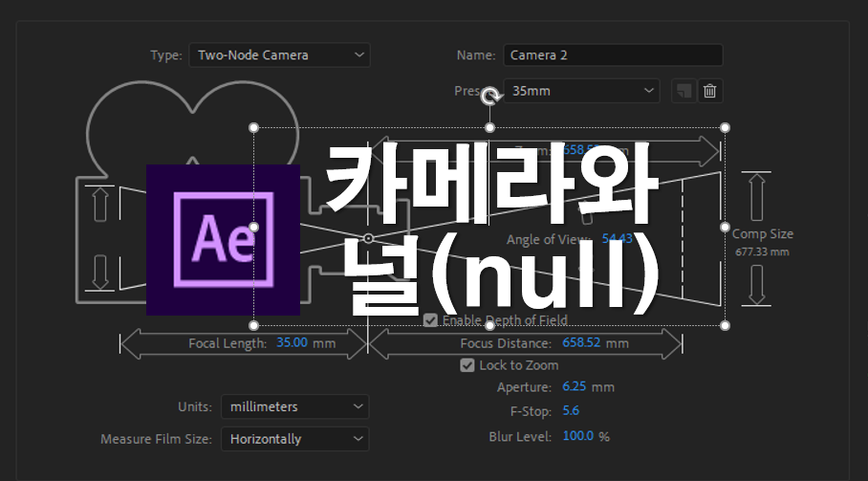This screenshot has width=868, height=481.
Task: Open the Units millimeters dropdown
Action: click(295, 406)
